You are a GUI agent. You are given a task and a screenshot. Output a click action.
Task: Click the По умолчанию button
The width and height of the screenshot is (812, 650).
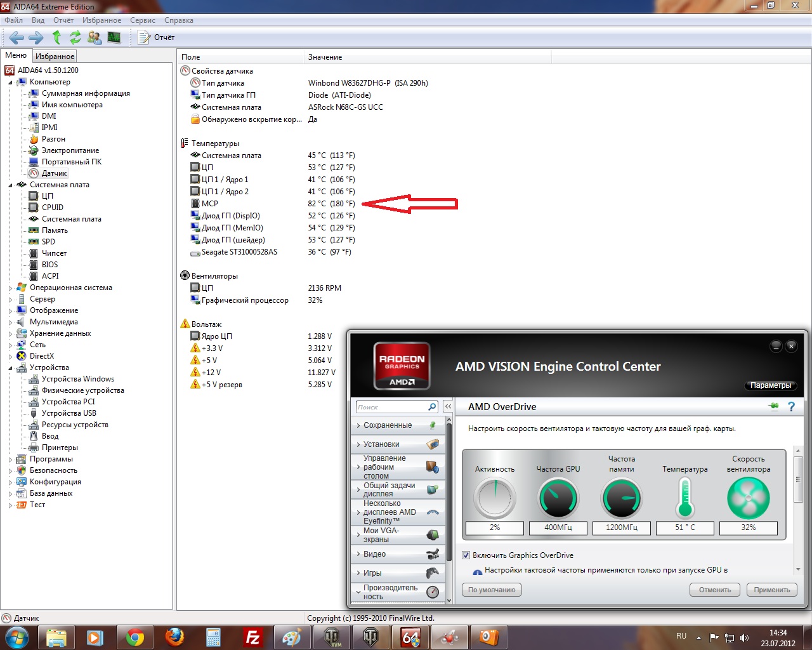coord(492,590)
